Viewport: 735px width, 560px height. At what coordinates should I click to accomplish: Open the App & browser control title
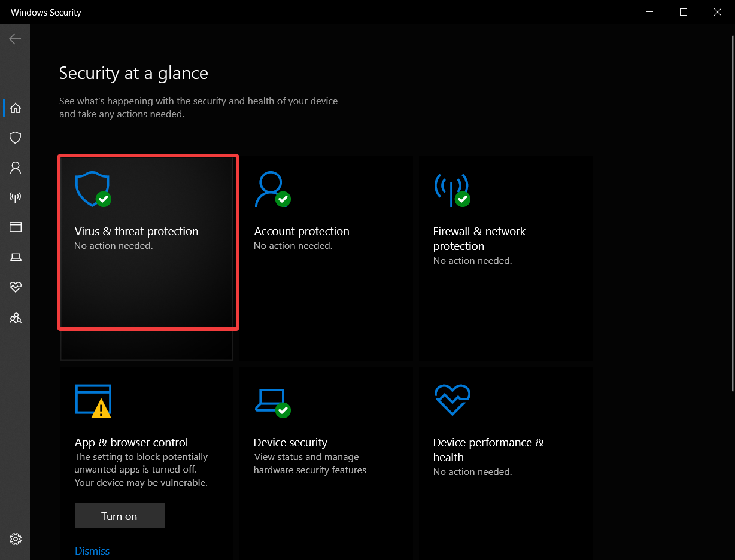click(131, 443)
